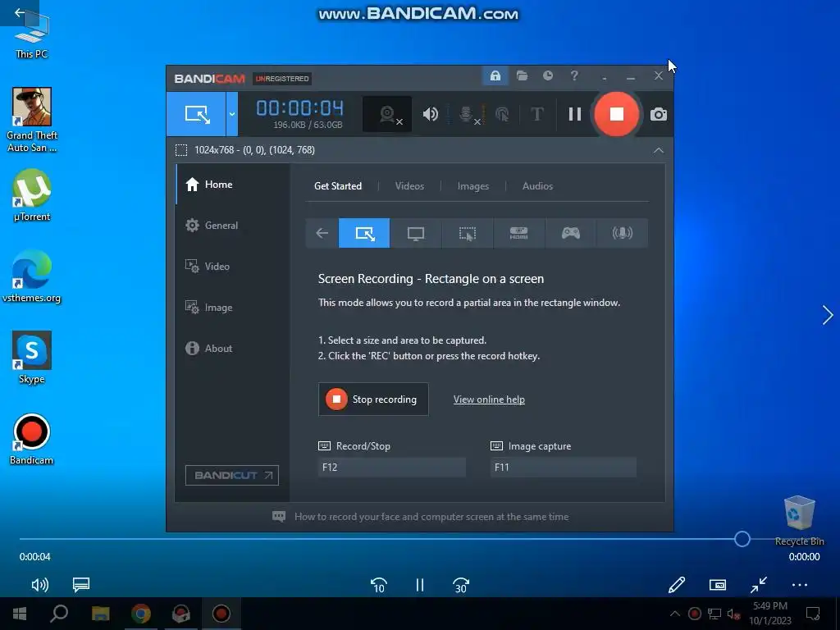
Task: Switch to the Get Started tab
Action: (337, 186)
